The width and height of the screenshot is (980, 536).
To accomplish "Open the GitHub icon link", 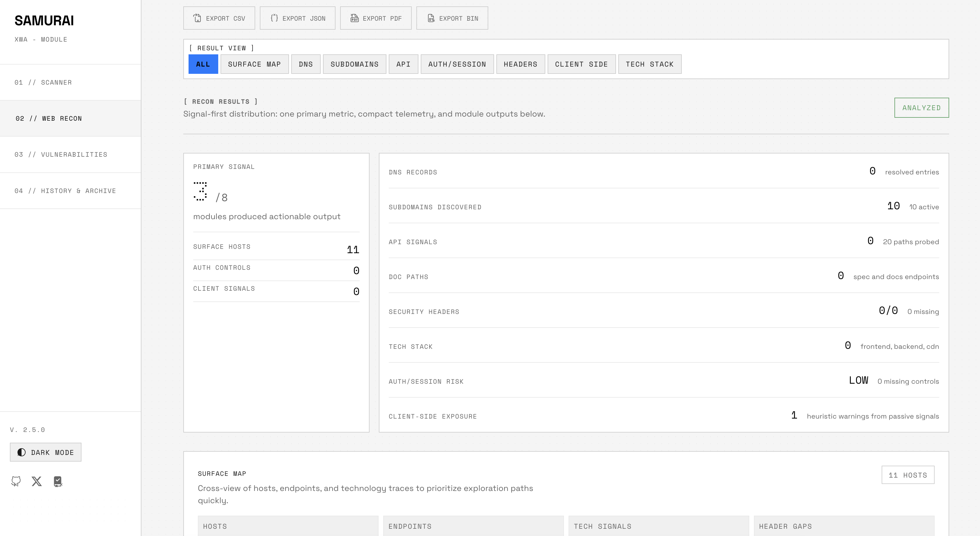I will (x=16, y=481).
